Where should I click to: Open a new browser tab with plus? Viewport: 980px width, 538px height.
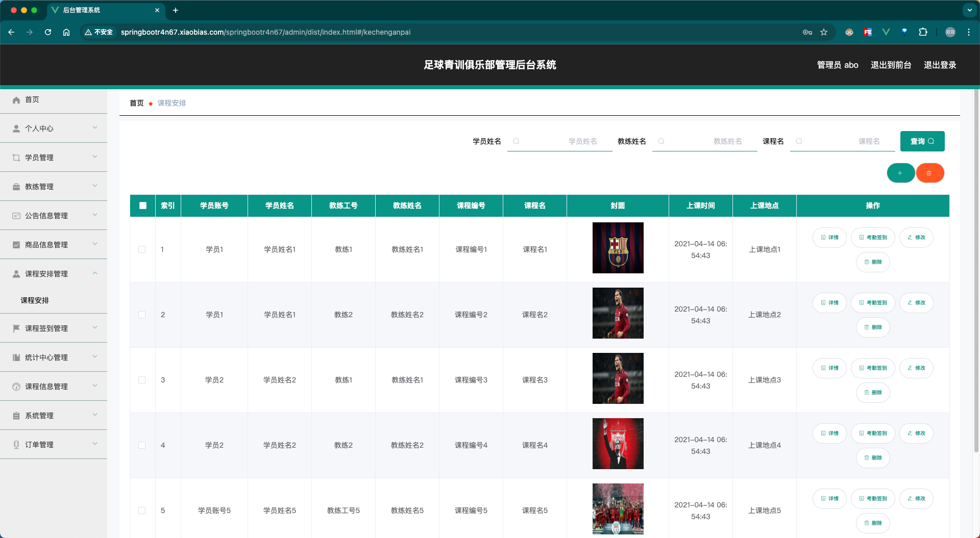pos(176,10)
